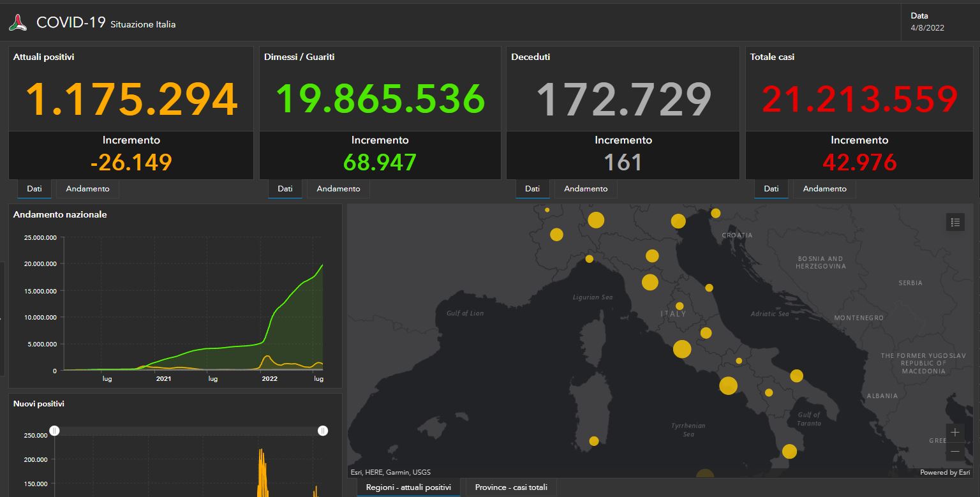Click the Protezione Civile logo icon

18,24
